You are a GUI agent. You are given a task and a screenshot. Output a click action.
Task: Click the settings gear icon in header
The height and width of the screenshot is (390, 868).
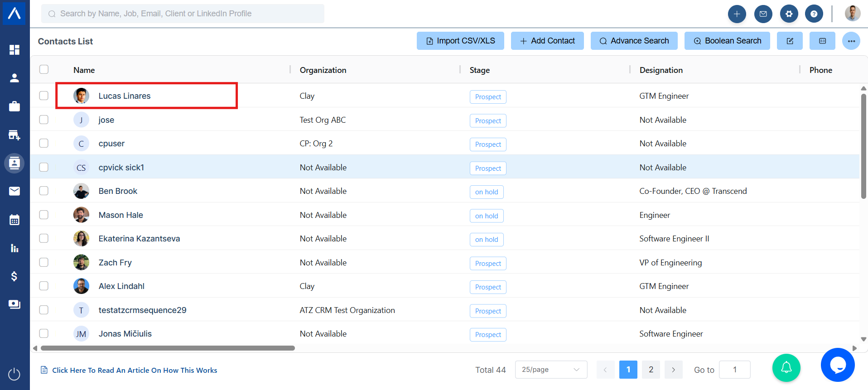click(x=789, y=14)
